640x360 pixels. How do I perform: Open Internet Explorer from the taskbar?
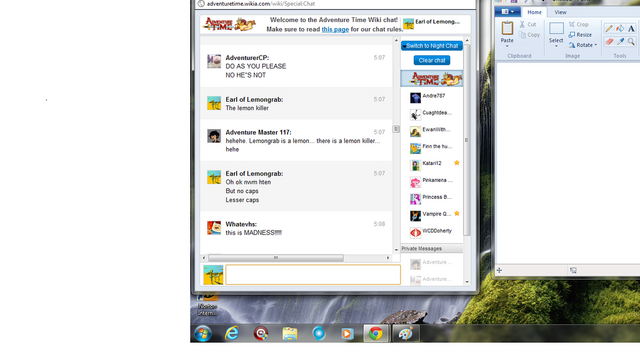232,333
